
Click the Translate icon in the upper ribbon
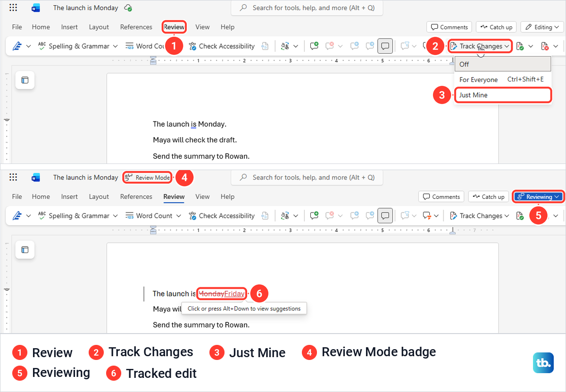point(285,46)
